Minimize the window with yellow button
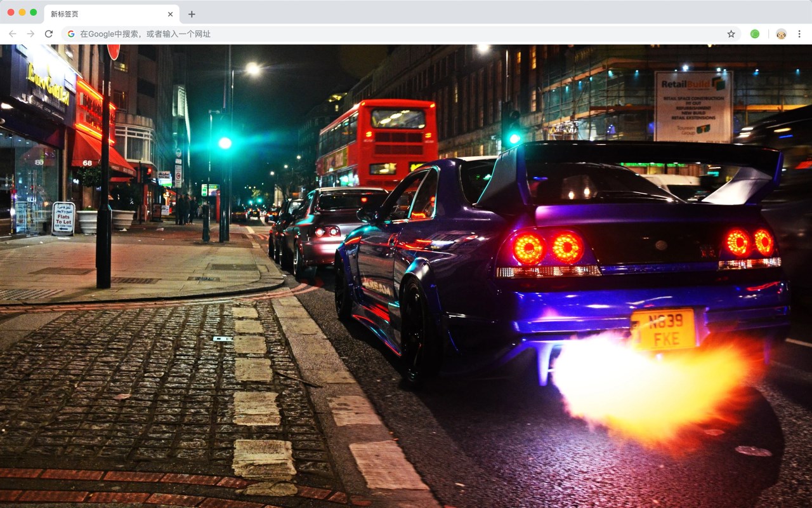Image resolution: width=812 pixels, height=508 pixels. (22, 12)
